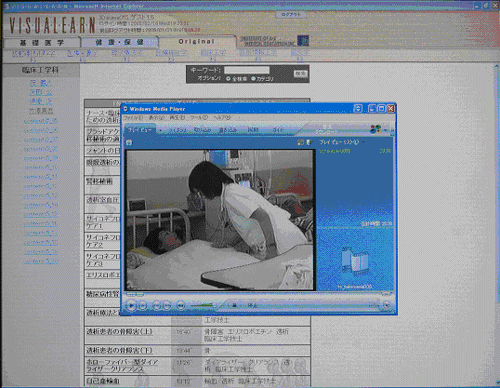Skip to previous track in media player
The width and height of the screenshot is (500, 388).
click(156, 305)
